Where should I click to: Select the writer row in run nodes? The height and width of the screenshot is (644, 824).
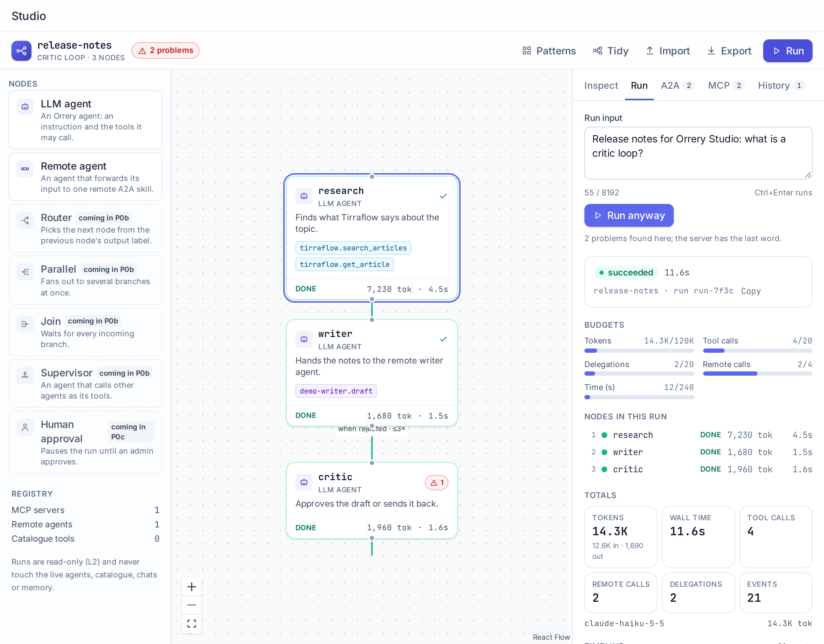[698, 452]
